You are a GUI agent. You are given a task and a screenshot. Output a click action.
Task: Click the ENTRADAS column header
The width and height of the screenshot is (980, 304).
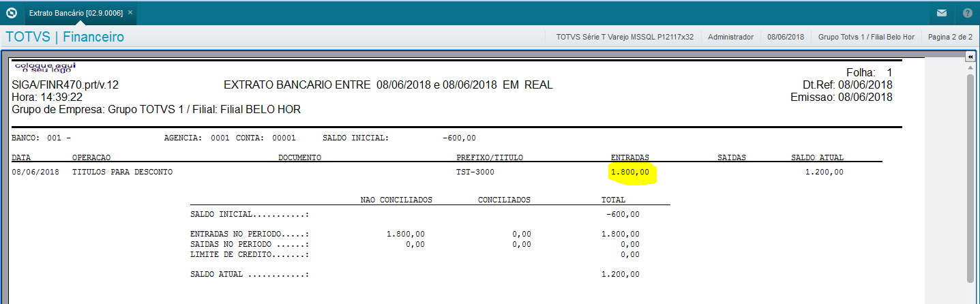click(x=630, y=157)
